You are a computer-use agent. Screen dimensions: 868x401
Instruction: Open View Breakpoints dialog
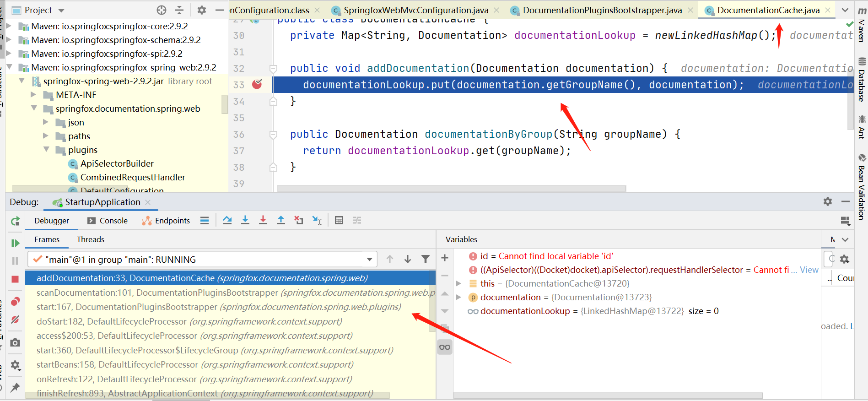point(15,301)
